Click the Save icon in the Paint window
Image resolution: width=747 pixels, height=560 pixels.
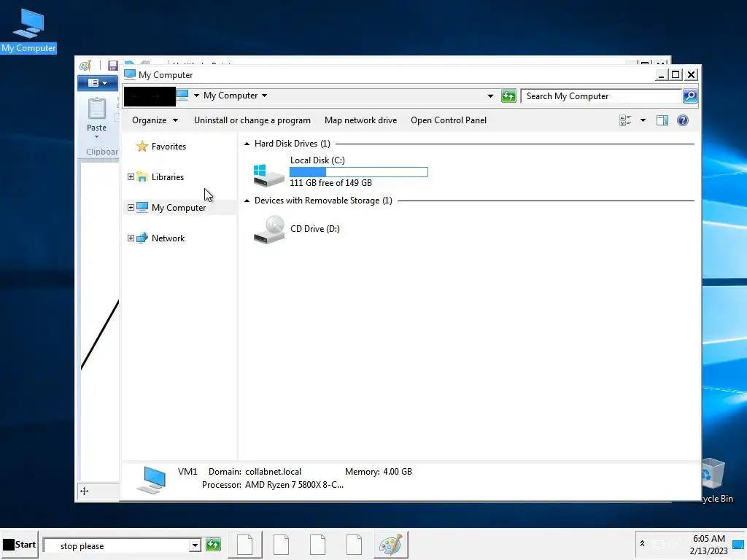(x=113, y=66)
